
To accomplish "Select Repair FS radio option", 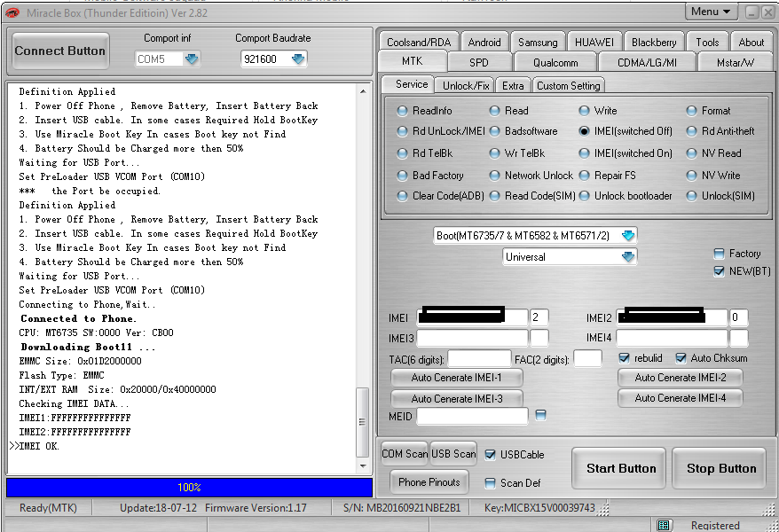I will pos(584,176).
